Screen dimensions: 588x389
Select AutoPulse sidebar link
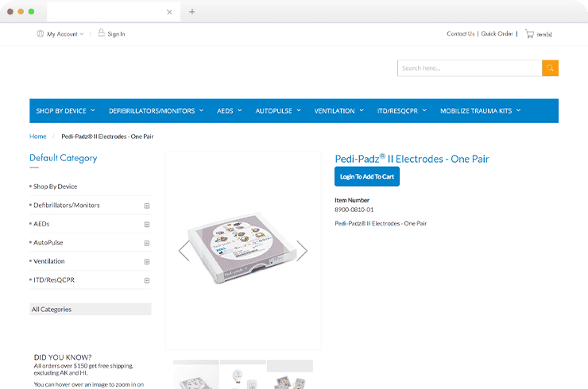coord(48,243)
